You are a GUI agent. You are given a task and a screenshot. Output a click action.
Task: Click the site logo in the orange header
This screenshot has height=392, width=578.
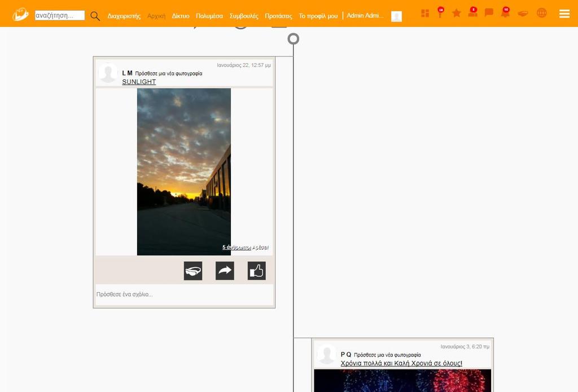tap(21, 15)
